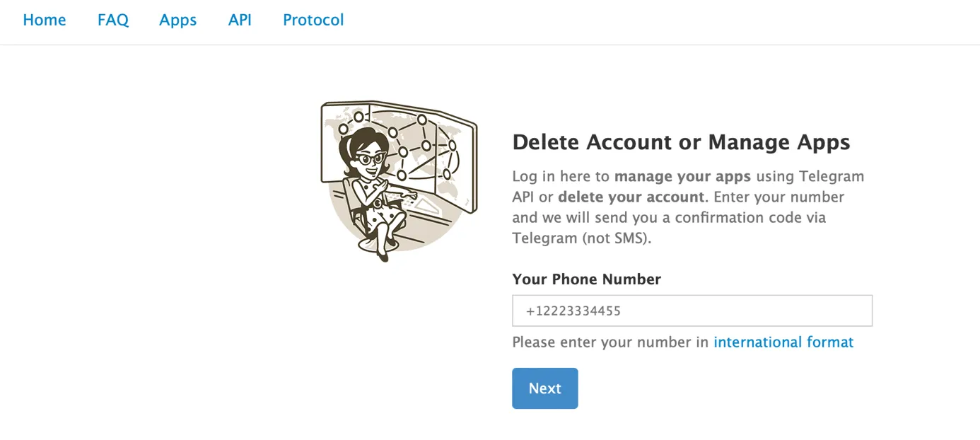Open the Protocol page link
The width and height of the screenshot is (980, 440).
click(x=313, y=20)
